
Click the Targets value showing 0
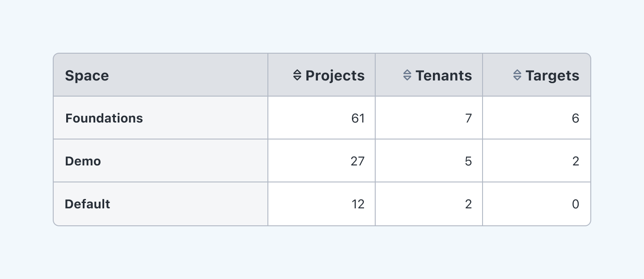click(x=576, y=204)
